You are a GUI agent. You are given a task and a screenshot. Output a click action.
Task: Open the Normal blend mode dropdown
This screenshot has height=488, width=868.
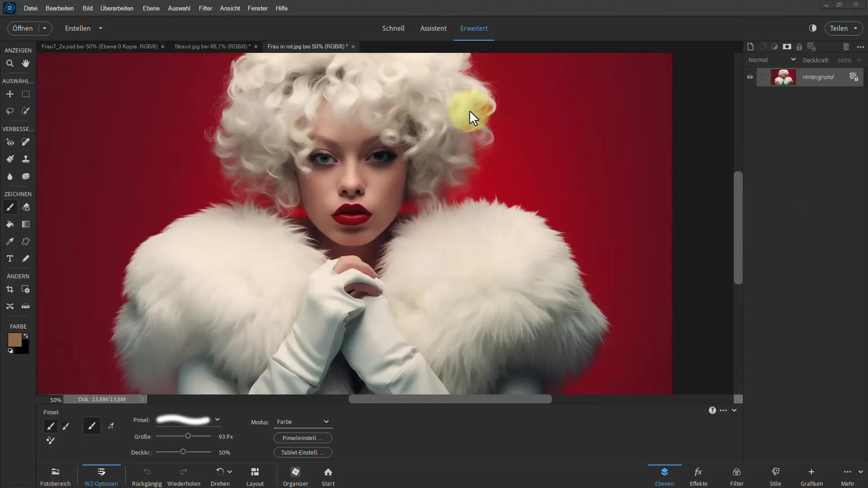tap(772, 60)
